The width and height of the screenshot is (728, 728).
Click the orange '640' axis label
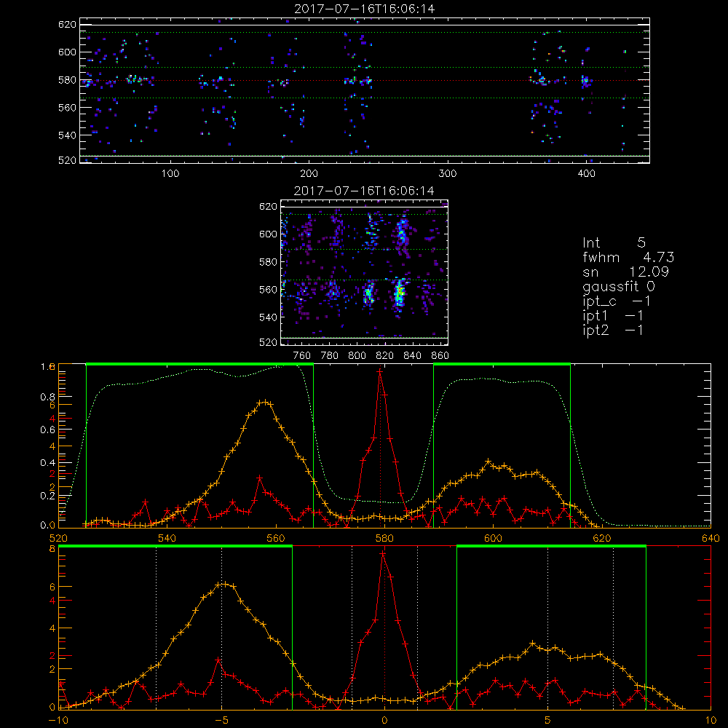pyautogui.click(x=711, y=538)
